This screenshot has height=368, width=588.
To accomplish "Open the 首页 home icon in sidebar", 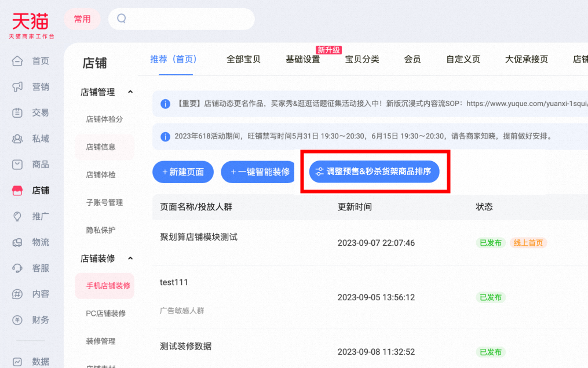I will click(x=17, y=61).
